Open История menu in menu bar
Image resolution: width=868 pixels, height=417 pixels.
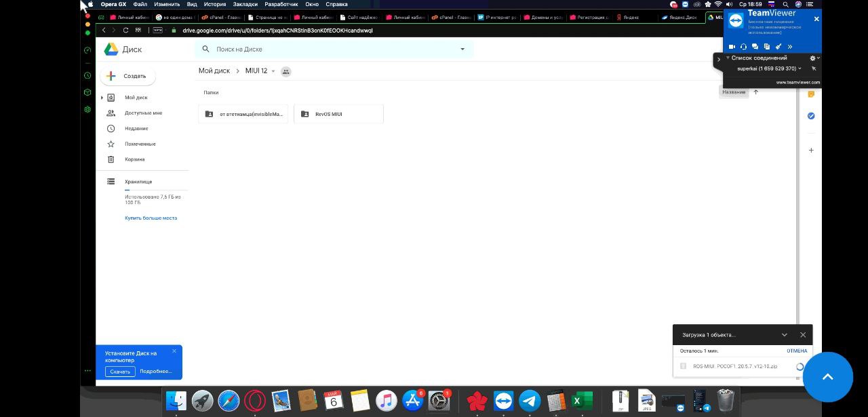tap(215, 4)
